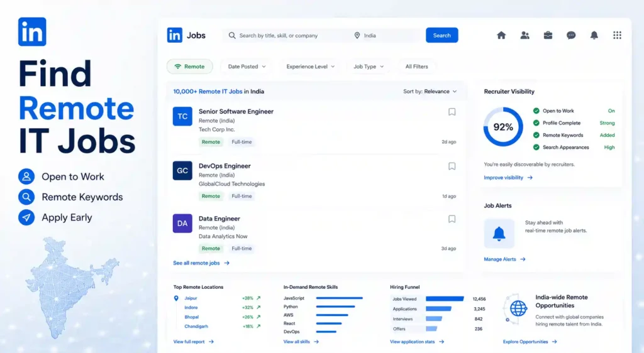Click the Open to Work green checkmark
Screen dimensions: 644x353
[x=536, y=111]
